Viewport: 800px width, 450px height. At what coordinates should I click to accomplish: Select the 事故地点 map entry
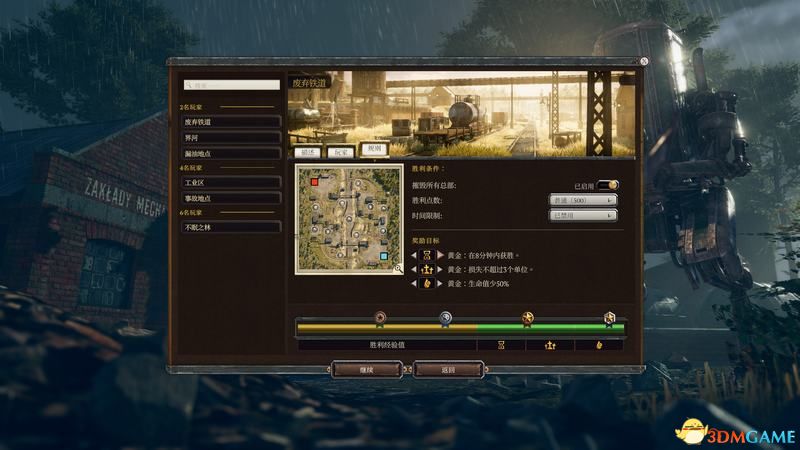(x=231, y=198)
